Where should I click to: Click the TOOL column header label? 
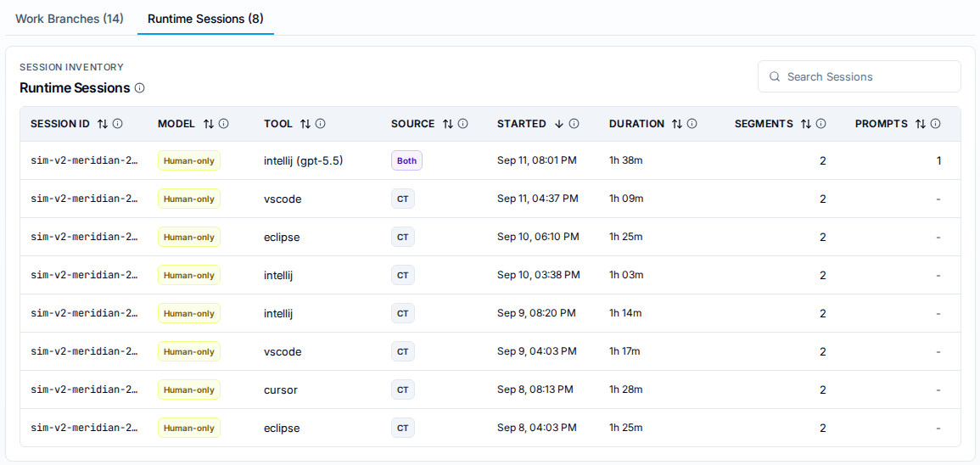coord(278,124)
